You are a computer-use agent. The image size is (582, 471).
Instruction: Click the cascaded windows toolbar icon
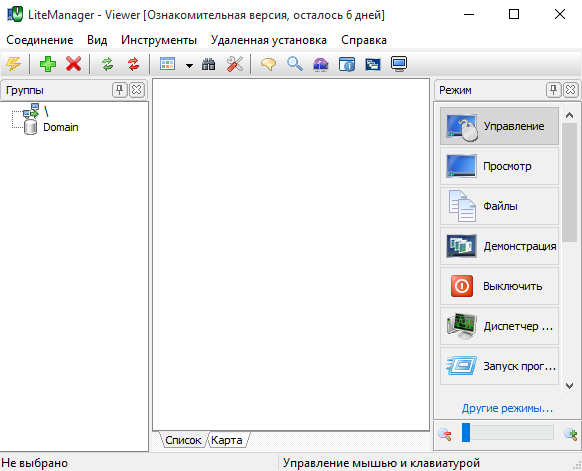[x=373, y=64]
